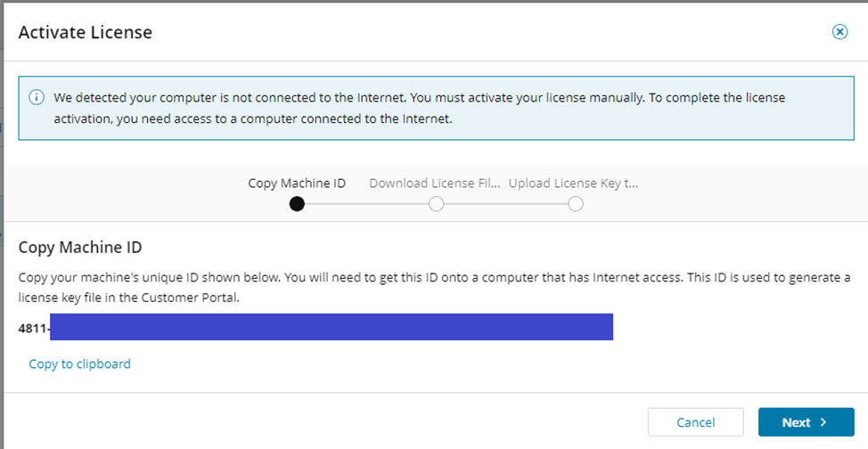The height and width of the screenshot is (449, 868).
Task: Select the filled Copy Machine ID step circle
Action: [297, 204]
